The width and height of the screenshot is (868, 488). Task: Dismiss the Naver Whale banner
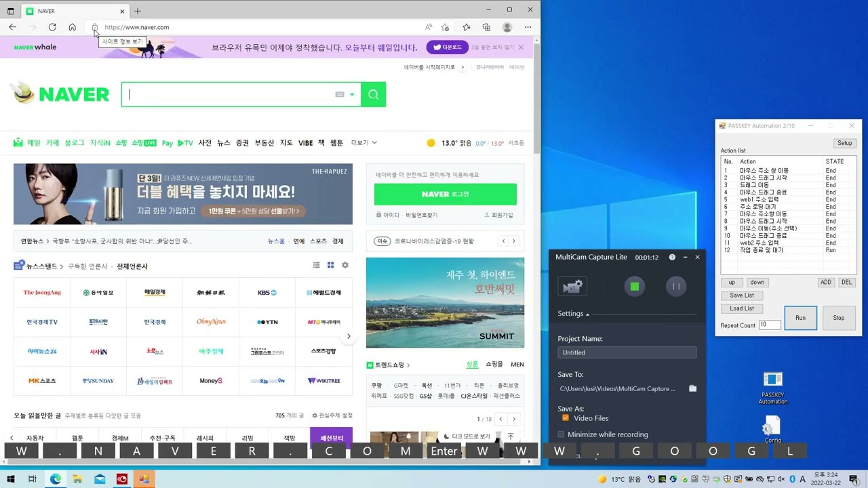(x=521, y=47)
